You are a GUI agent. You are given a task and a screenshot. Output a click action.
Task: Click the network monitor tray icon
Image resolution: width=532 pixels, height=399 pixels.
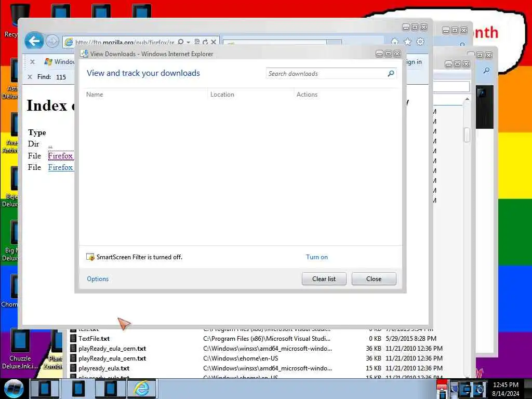tap(467, 389)
